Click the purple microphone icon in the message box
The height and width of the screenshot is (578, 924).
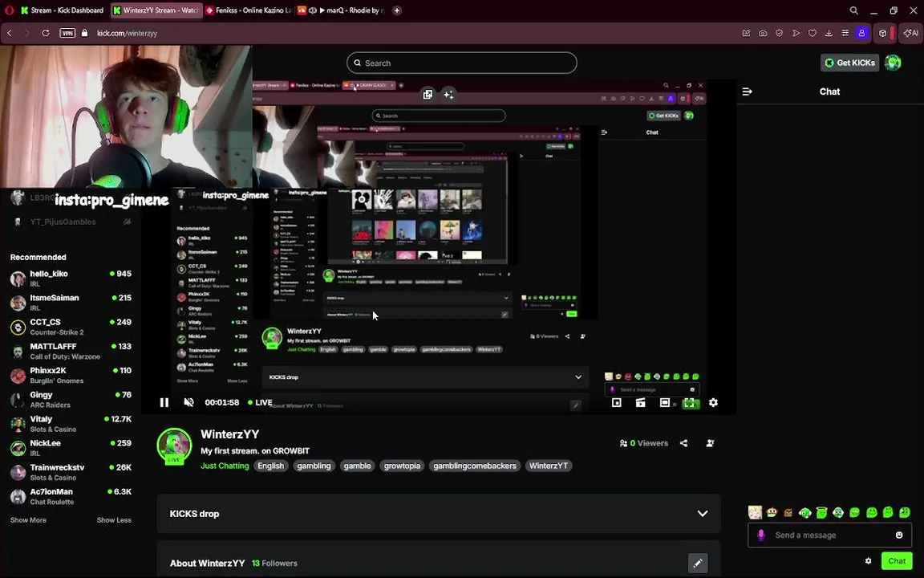point(761,535)
